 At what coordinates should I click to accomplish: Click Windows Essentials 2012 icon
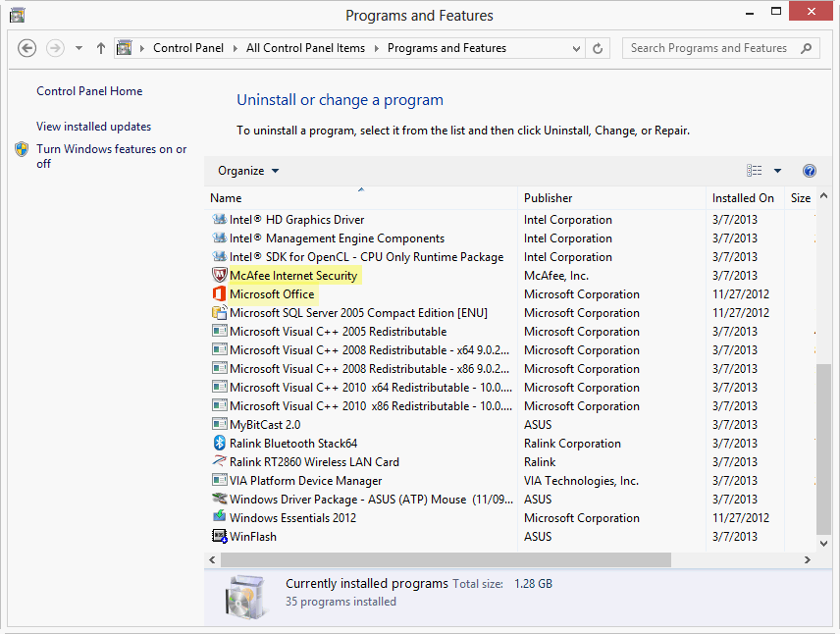pyautogui.click(x=220, y=517)
